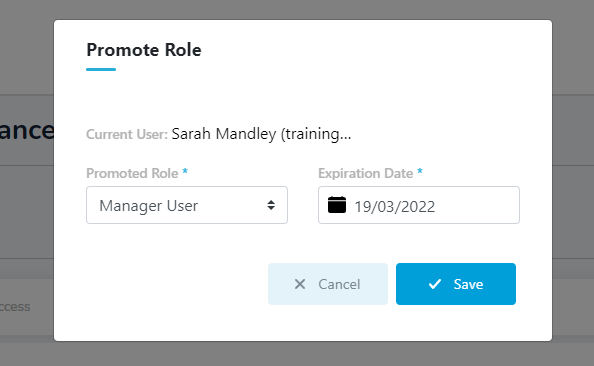Screen dimensions: 594x366
Task: Click the up-down arrows of Promoted Role select
Action: [x=271, y=205]
